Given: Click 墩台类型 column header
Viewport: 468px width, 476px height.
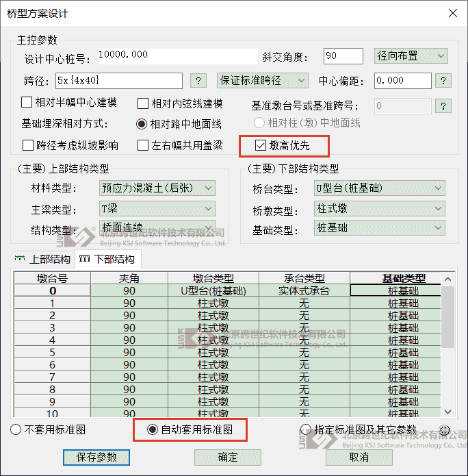Looking at the screenshot, I should pos(213,278).
